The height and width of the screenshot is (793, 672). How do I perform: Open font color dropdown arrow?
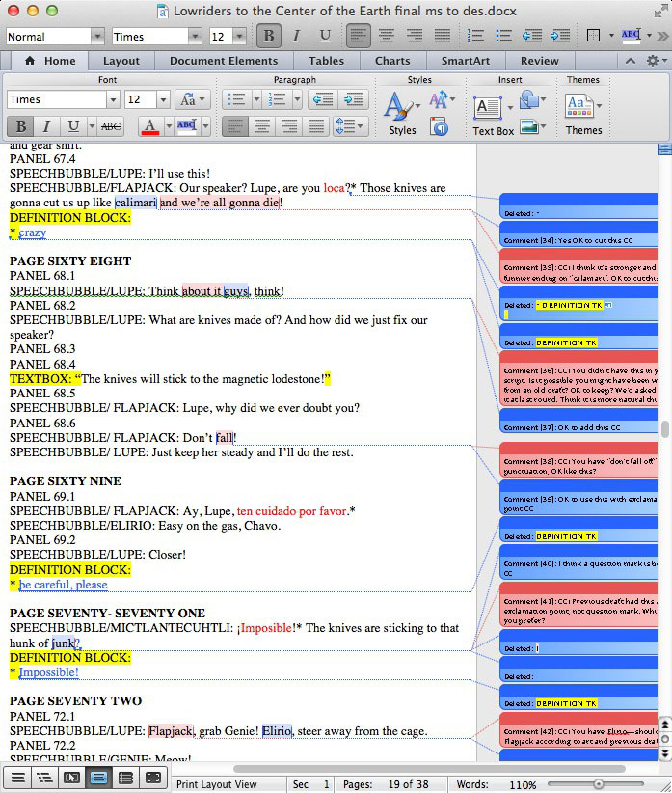click(x=169, y=126)
